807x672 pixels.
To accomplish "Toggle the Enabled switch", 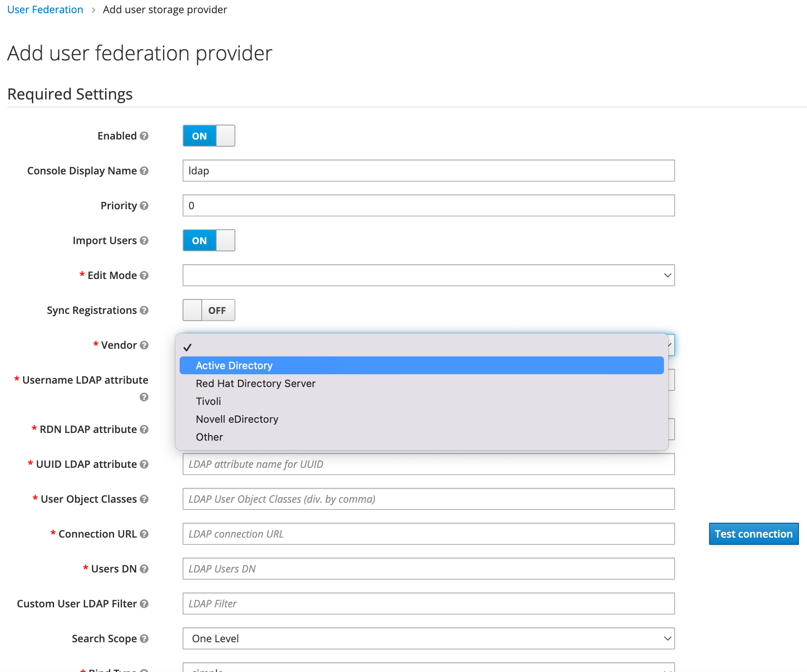I will tap(209, 136).
